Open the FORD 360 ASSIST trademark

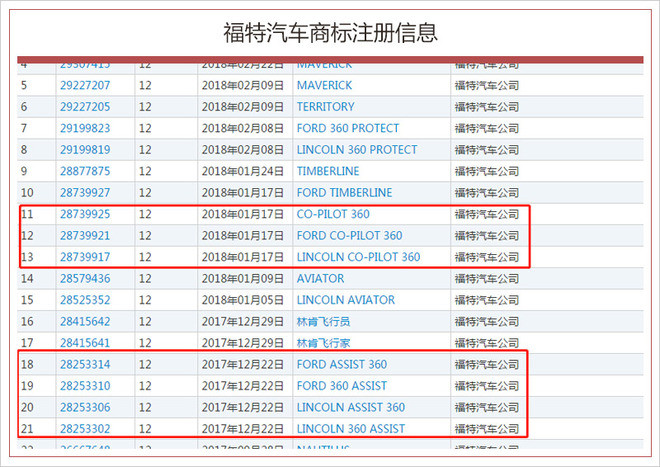tap(342, 386)
